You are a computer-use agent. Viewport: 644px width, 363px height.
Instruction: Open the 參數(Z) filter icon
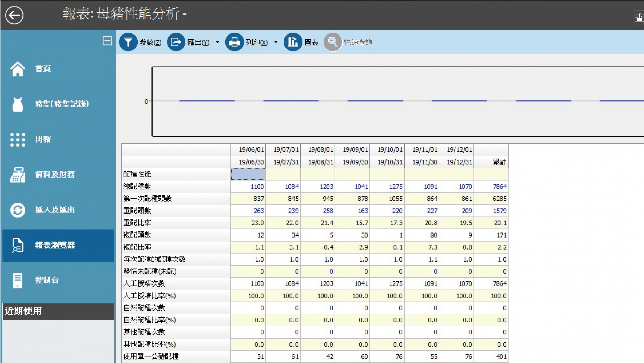[128, 42]
